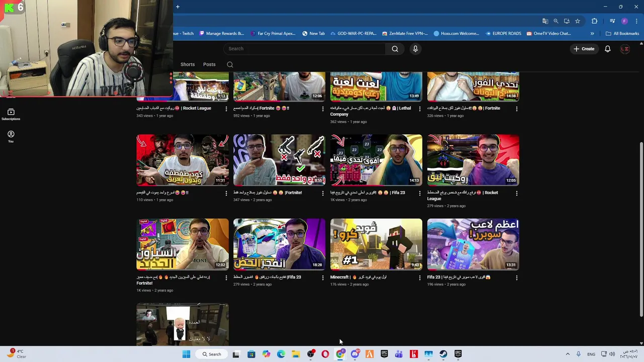
Task: Open the Minecraft #1 video thumbnail
Action: (x=376, y=244)
